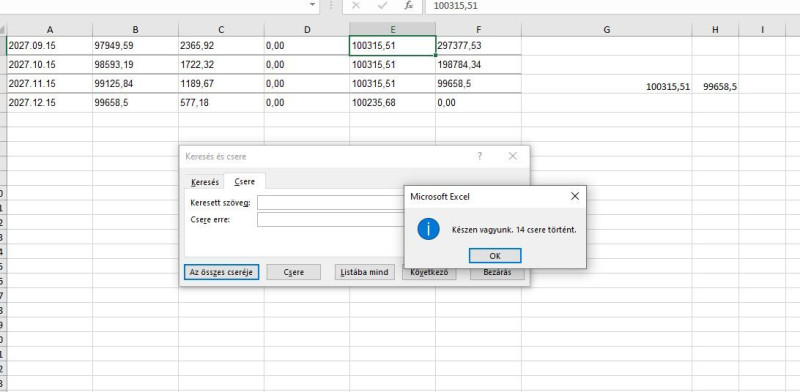Open help in the Keresés és csere dialog
The image size is (800, 392).
480,156
